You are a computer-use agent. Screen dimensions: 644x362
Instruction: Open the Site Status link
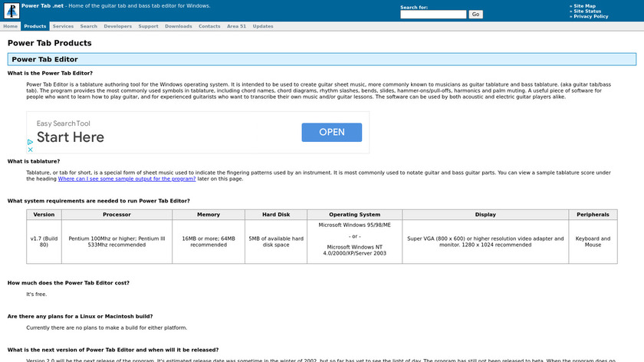click(587, 11)
